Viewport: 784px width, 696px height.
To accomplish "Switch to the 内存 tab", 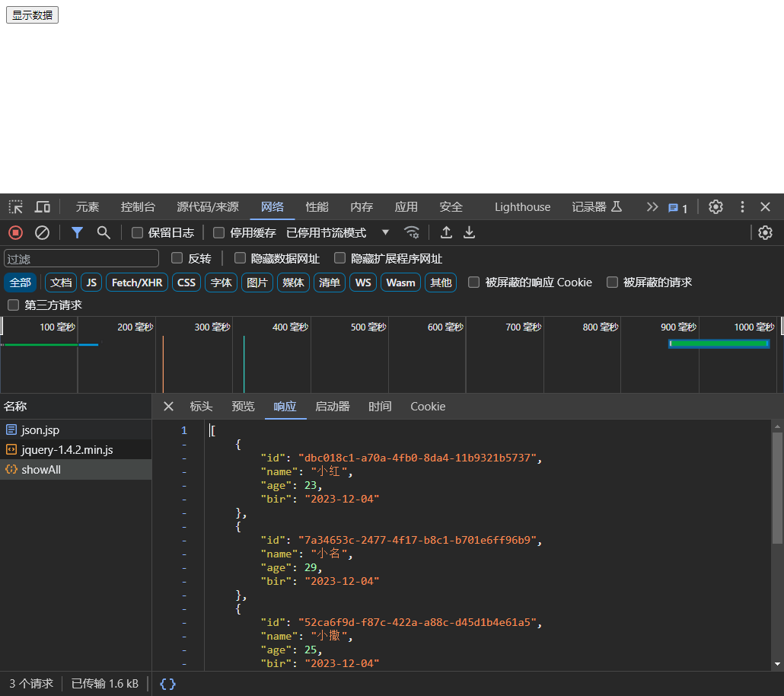I will pyautogui.click(x=362, y=206).
